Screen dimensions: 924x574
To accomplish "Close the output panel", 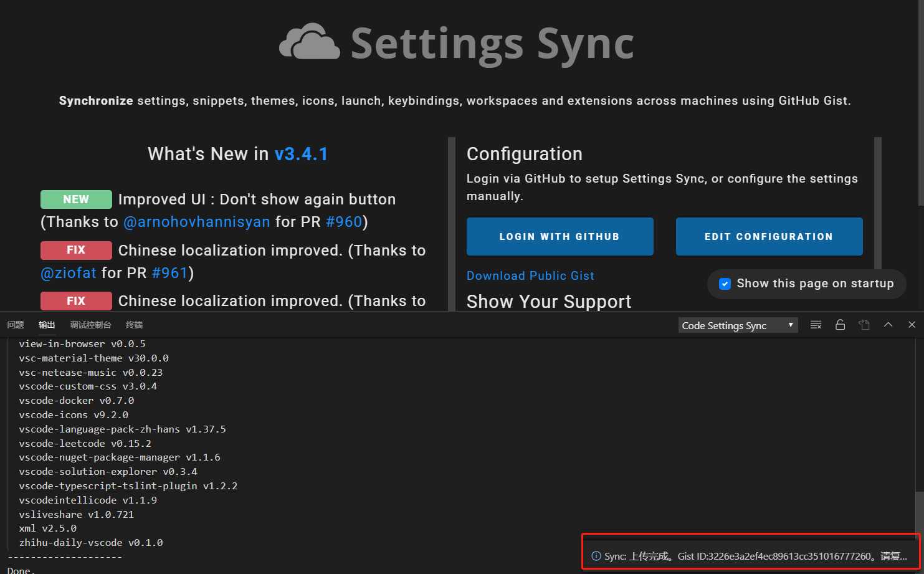I will 912,325.
